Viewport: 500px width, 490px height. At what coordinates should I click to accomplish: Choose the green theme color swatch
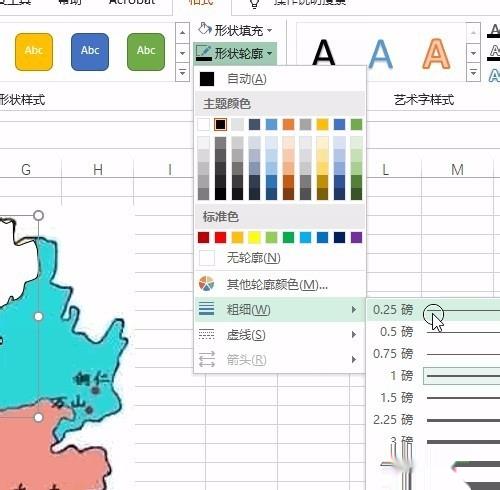pos(356,125)
